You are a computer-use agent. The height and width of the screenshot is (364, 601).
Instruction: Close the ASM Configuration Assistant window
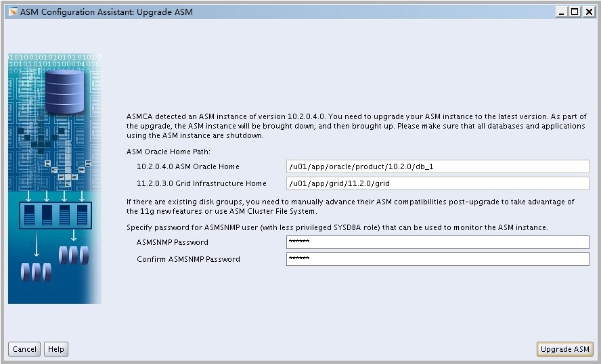[x=587, y=12]
